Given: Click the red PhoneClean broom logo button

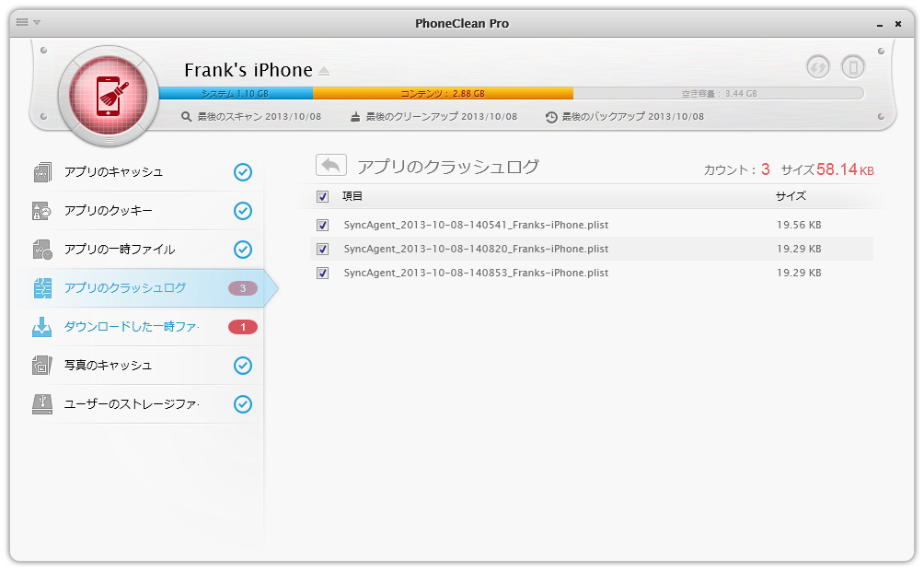Looking at the screenshot, I should point(109,96).
